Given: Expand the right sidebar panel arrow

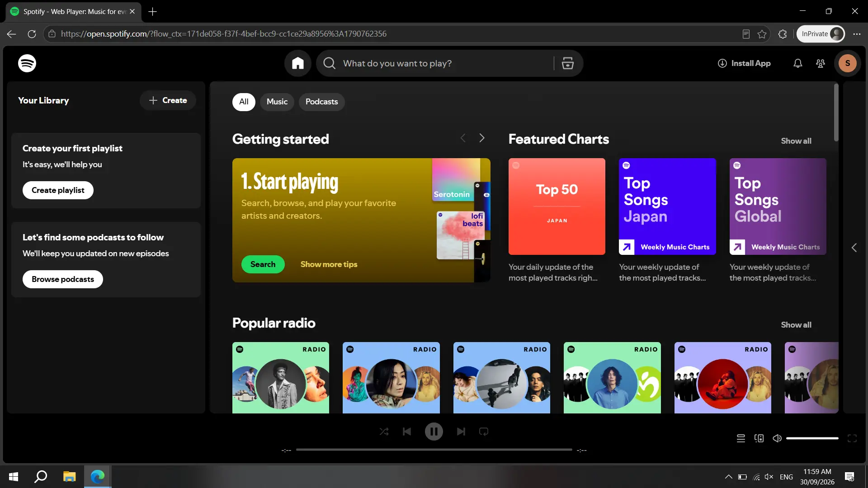Looking at the screenshot, I should click(x=854, y=248).
